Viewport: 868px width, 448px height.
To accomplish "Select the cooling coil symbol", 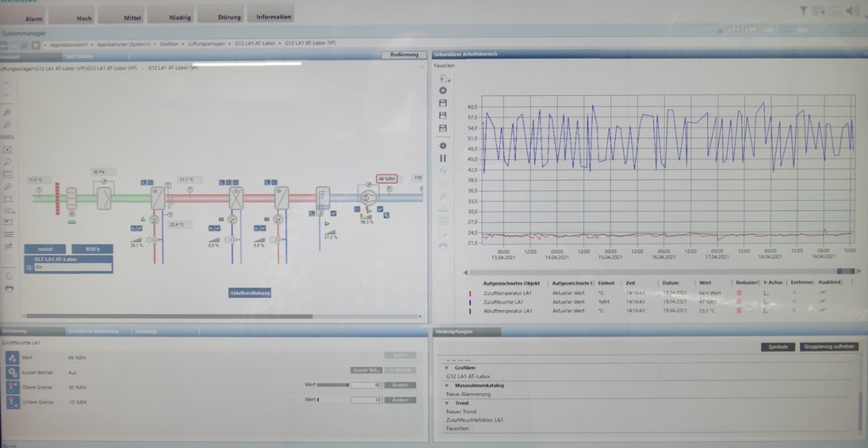I will click(x=235, y=198).
